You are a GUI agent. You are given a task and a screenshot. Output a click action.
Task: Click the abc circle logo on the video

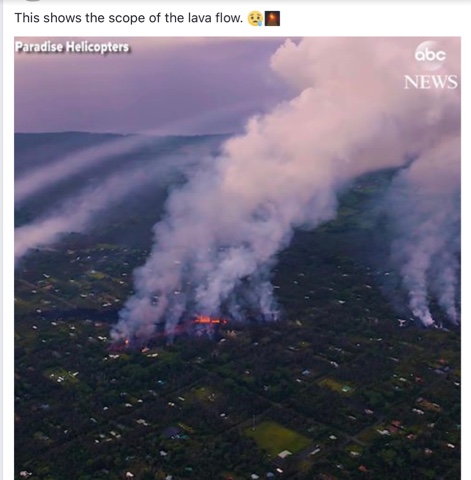pyautogui.click(x=430, y=56)
